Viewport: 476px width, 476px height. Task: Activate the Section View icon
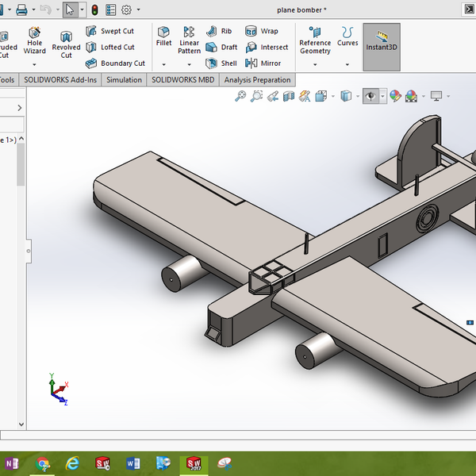[x=288, y=96]
